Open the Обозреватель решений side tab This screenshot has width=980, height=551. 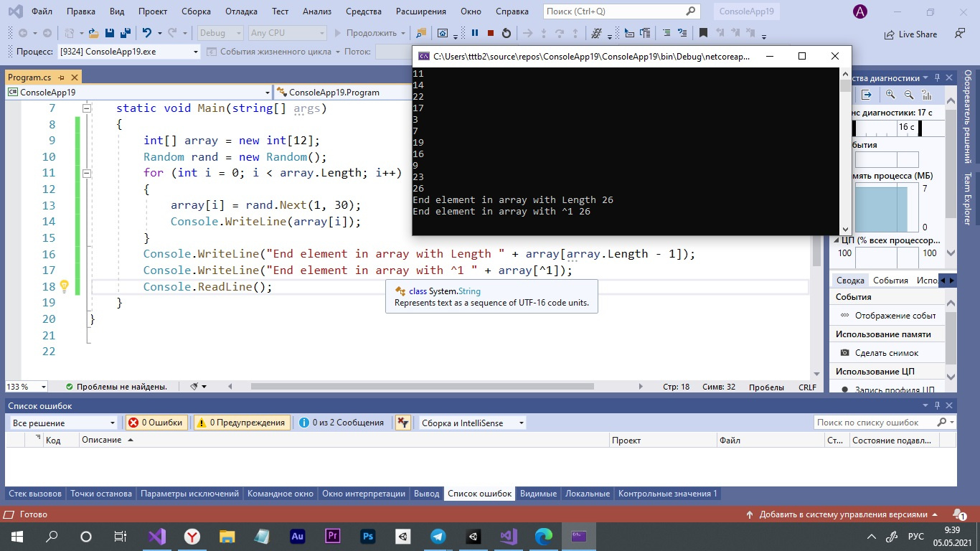coord(967,116)
